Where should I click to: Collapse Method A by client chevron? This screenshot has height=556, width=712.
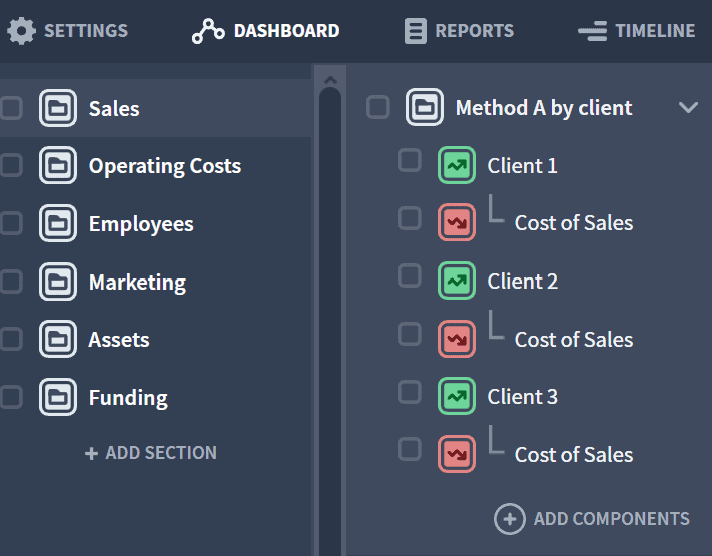[688, 108]
